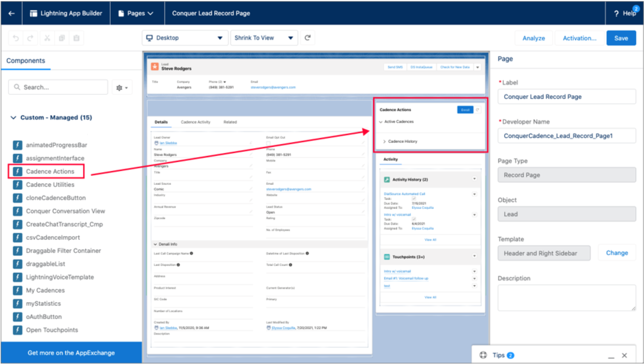Viewport: 644px width, 364px height.
Task: Open the Help menu
Action: click(625, 13)
